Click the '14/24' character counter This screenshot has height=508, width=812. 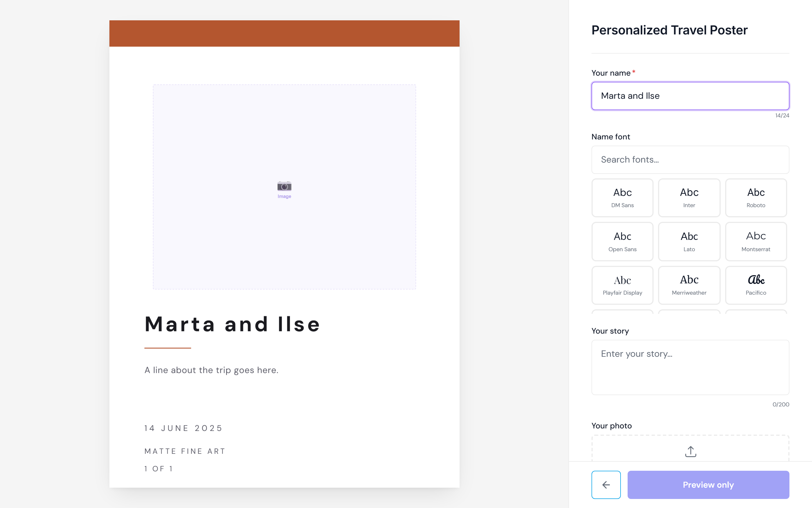(782, 116)
